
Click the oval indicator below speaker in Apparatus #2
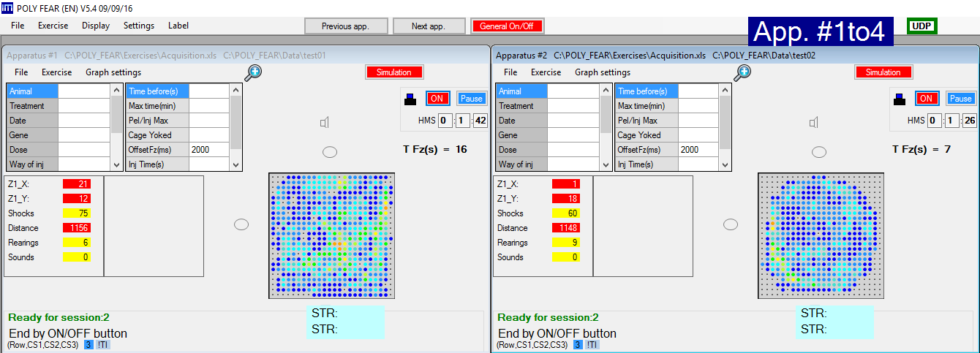coord(819,152)
